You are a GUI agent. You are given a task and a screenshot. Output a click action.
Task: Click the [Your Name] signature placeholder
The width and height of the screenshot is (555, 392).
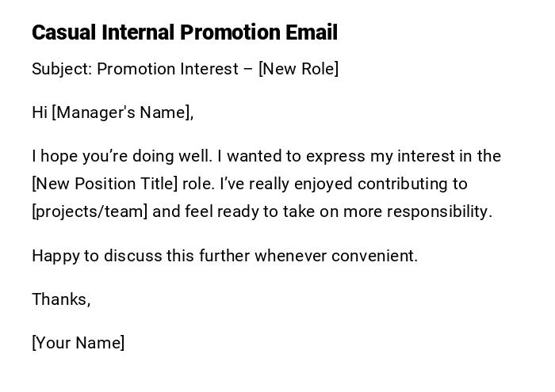coord(78,343)
